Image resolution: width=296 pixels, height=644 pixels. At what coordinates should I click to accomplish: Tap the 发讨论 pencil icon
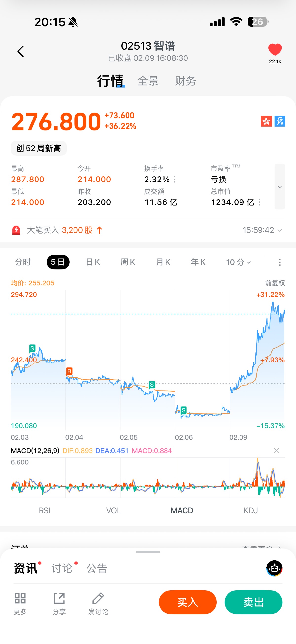click(98, 599)
